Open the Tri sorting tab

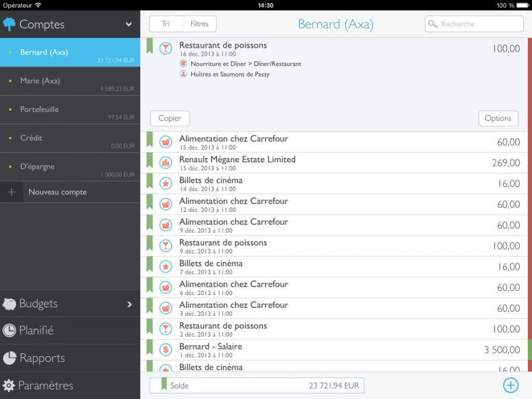point(166,24)
